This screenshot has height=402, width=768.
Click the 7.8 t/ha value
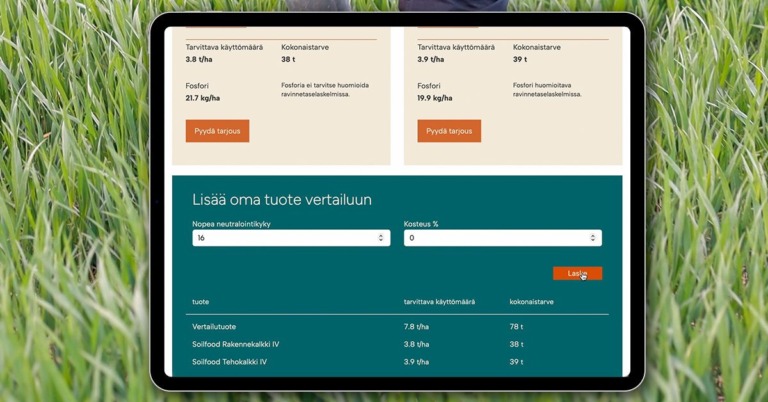(416, 327)
